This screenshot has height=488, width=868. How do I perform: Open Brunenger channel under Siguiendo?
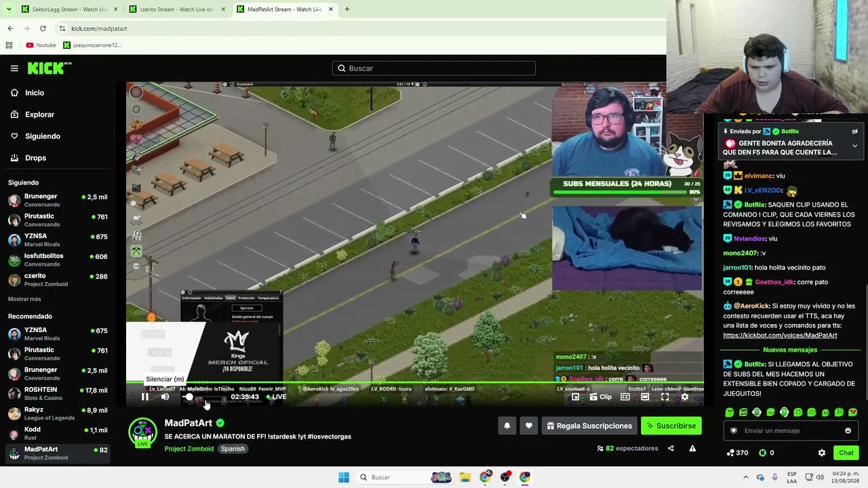(x=58, y=200)
